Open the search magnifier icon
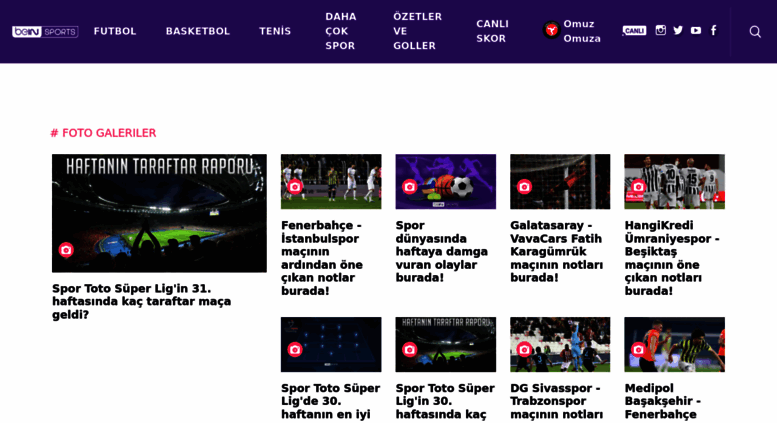This screenshot has height=423, width=777. [755, 32]
